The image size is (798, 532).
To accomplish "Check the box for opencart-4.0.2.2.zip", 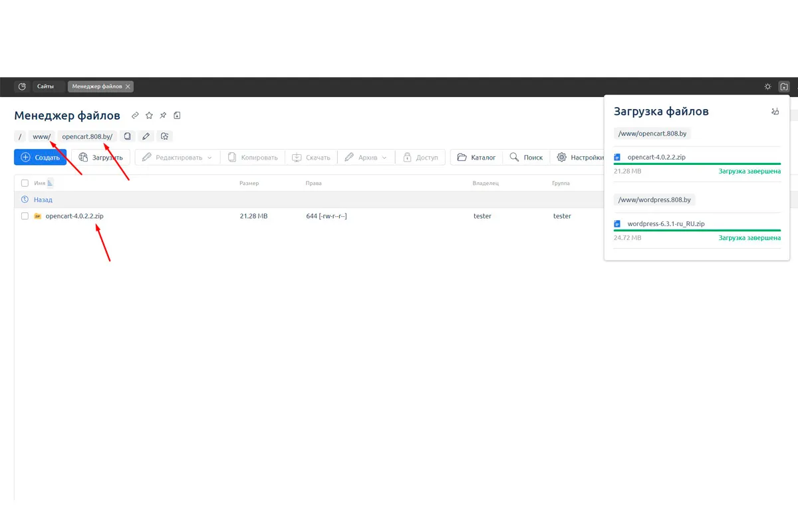I will click(x=25, y=216).
